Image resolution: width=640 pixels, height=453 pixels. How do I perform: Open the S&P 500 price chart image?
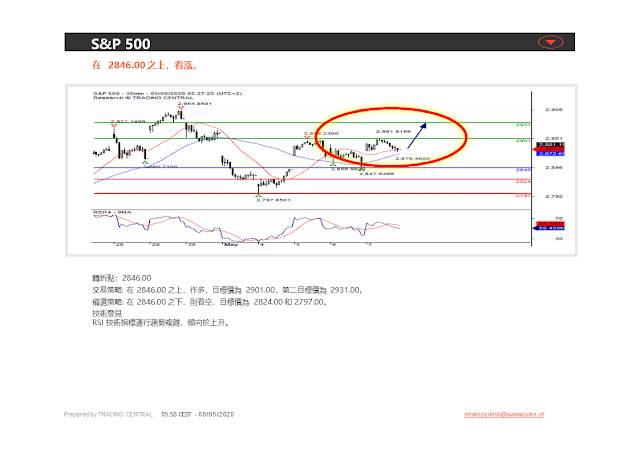[x=321, y=170]
